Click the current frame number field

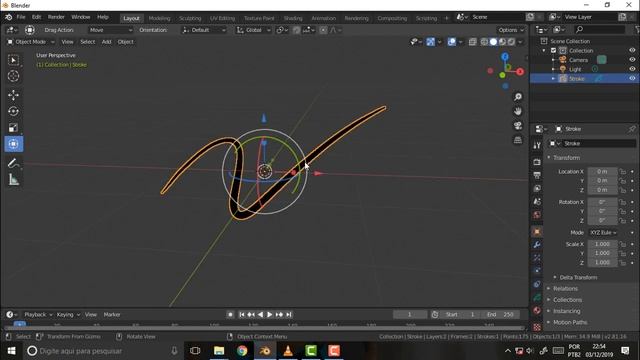pos(410,315)
